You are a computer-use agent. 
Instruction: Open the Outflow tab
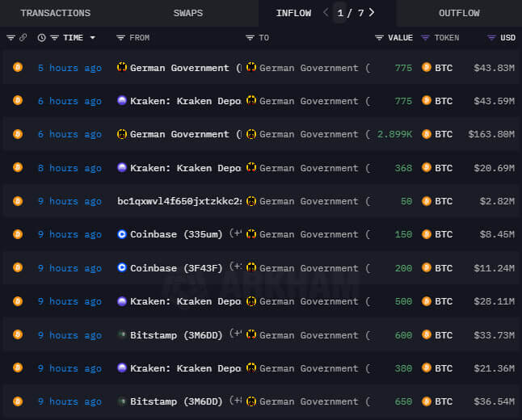click(459, 13)
